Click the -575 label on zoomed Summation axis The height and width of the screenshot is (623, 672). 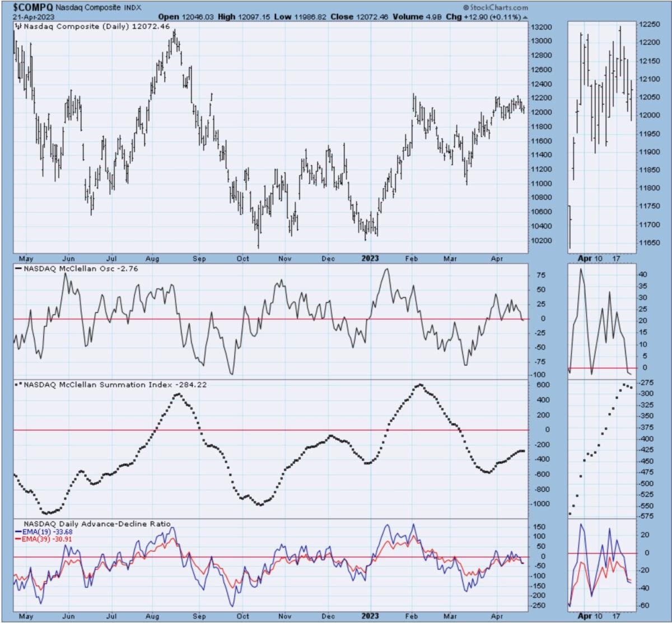point(647,515)
